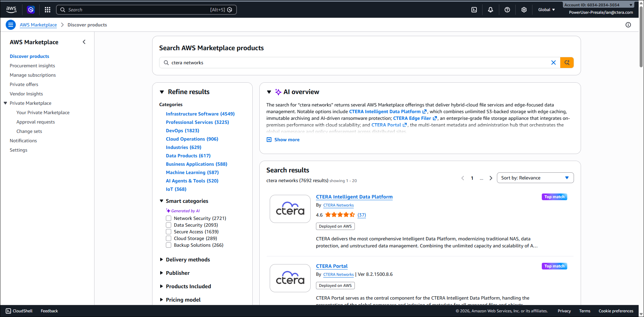Filter by Machine Learning category
644x317 pixels.
(x=192, y=172)
